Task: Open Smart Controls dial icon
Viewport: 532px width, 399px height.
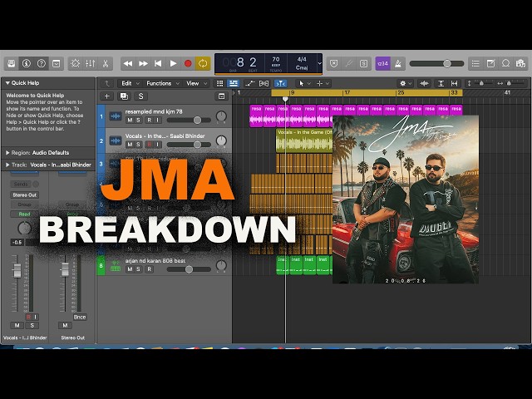Action: pos(76,63)
